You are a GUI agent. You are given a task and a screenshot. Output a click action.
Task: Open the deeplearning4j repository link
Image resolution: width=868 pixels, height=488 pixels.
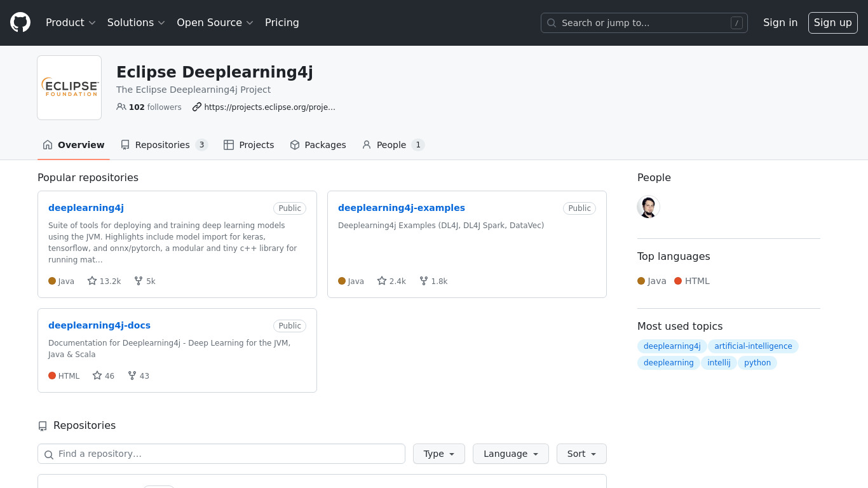[x=86, y=208]
